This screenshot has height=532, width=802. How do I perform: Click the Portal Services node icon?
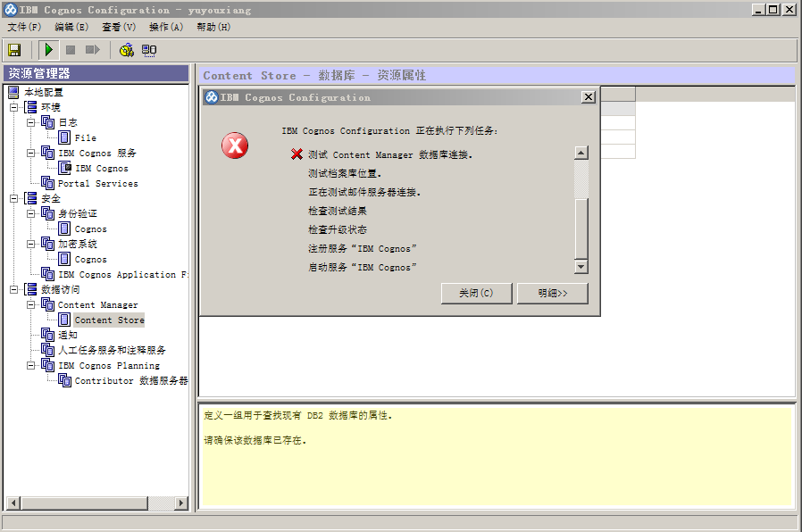(x=47, y=183)
